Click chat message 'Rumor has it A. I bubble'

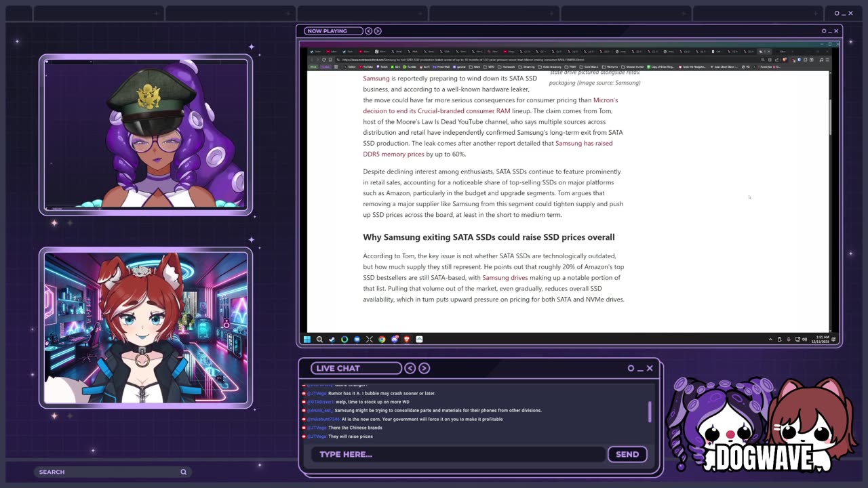click(382, 393)
